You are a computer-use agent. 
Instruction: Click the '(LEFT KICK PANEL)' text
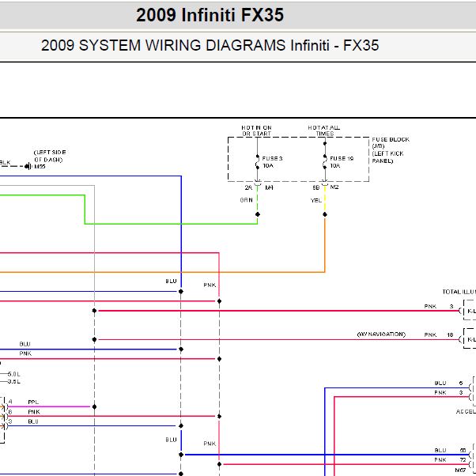387,157
